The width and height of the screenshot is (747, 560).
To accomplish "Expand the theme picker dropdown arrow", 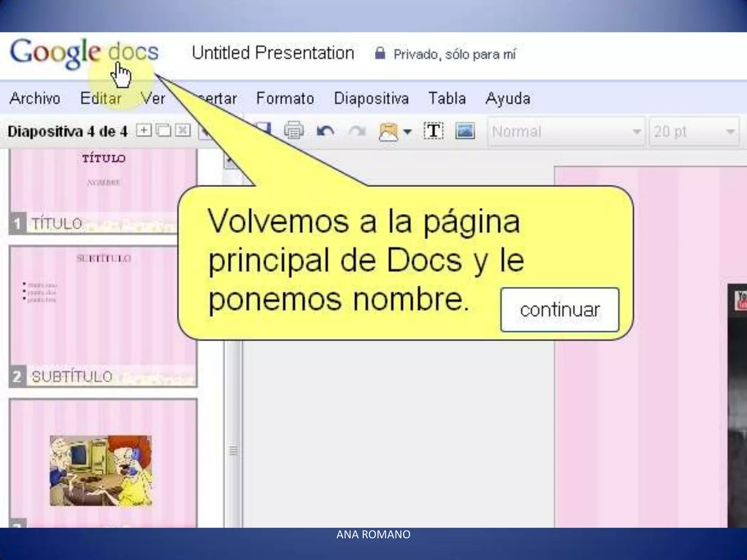I will pyautogui.click(x=407, y=132).
